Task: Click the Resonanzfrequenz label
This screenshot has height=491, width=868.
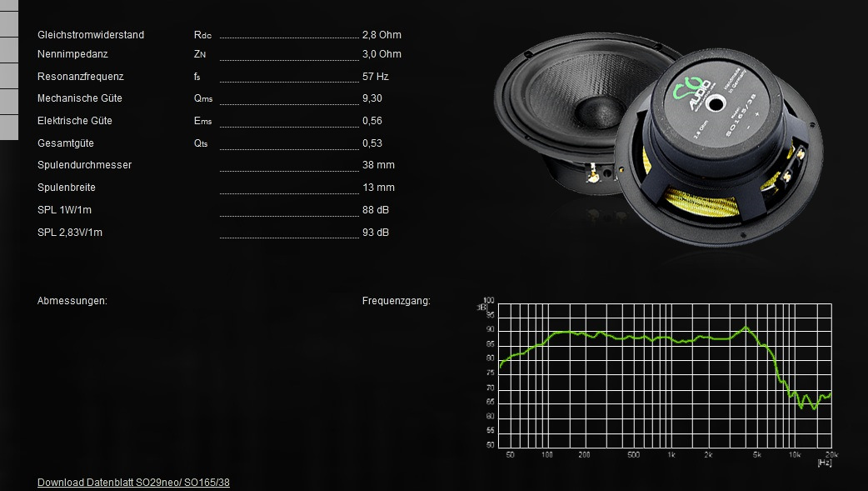Action: [81, 77]
